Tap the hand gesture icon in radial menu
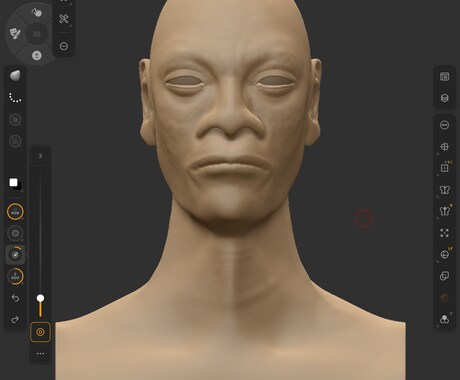The image size is (460, 380). pos(36,13)
